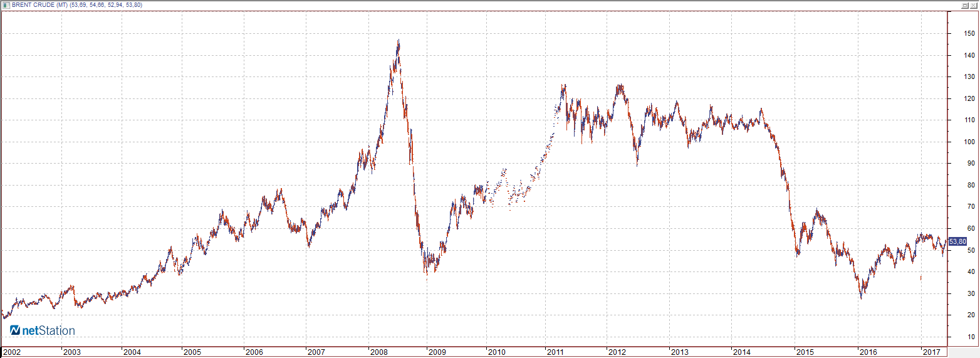Maximize the Brent Crude chart window

click(966, 5)
